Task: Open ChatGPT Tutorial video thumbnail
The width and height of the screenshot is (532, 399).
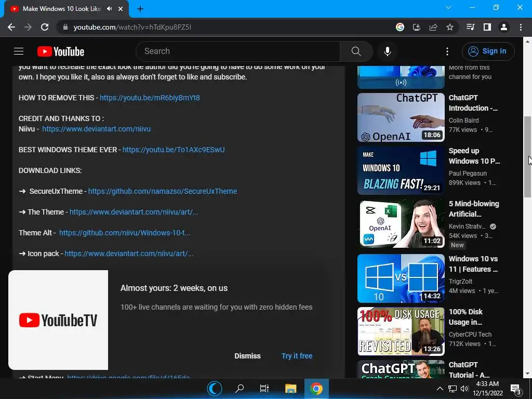Action: click(401, 369)
